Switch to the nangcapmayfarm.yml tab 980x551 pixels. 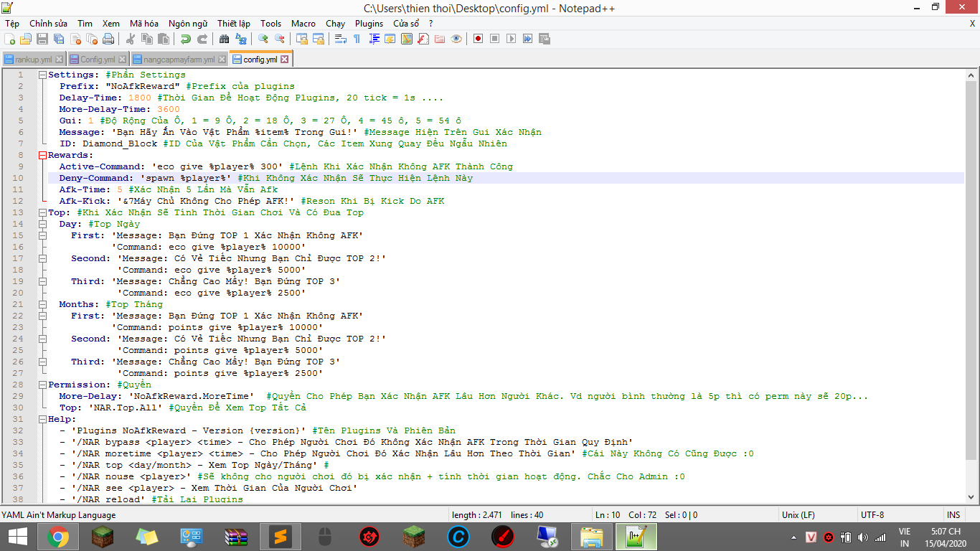point(178,60)
